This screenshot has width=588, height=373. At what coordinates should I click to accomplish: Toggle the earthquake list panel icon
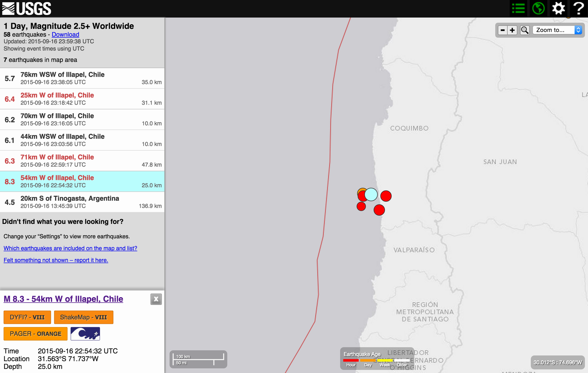pyautogui.click(x=518, y=8)
